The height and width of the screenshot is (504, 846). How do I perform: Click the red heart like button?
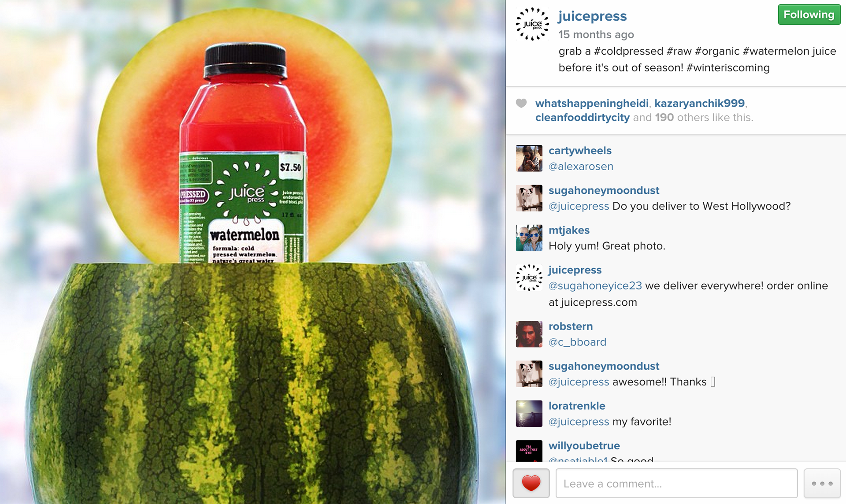531,483
